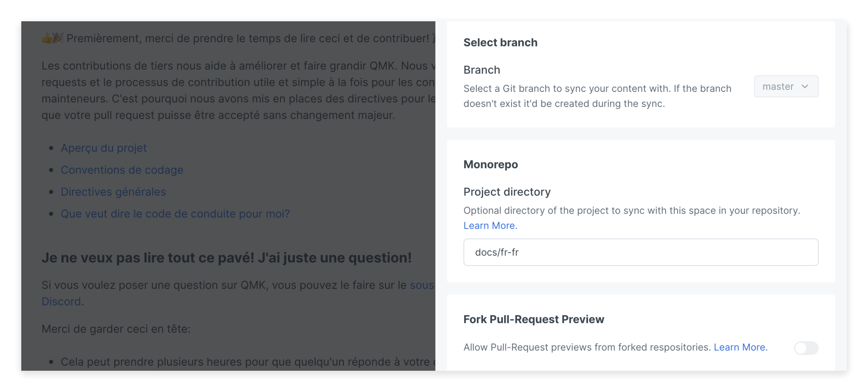868x392 pixels.
Task: Focus the Project directory input field
Action: coord(641,252)
